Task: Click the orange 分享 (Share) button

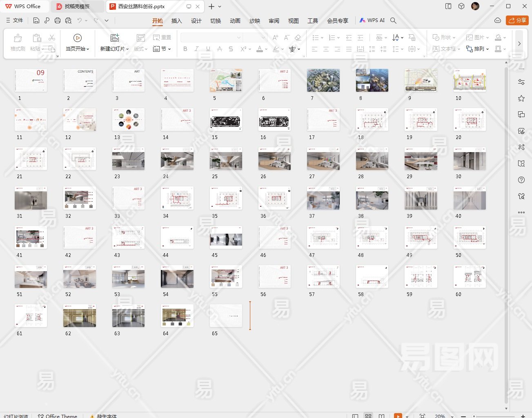Action: click(x=517, y=20)
